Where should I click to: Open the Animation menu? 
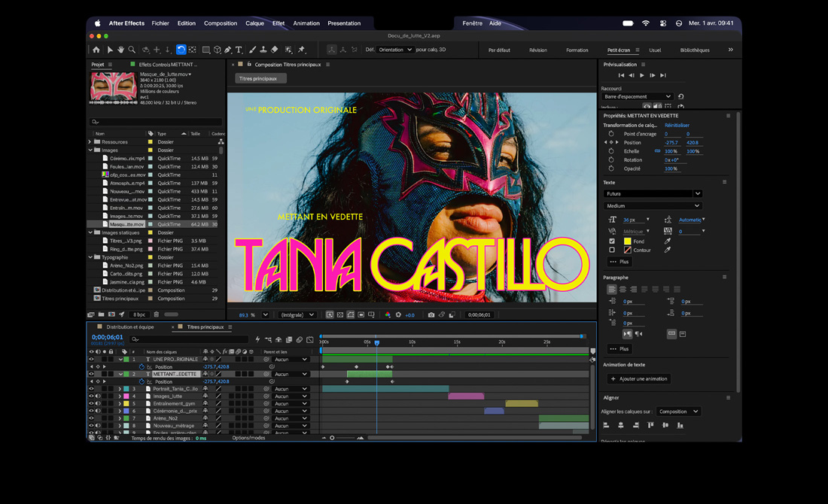click(x=306, y=23)
